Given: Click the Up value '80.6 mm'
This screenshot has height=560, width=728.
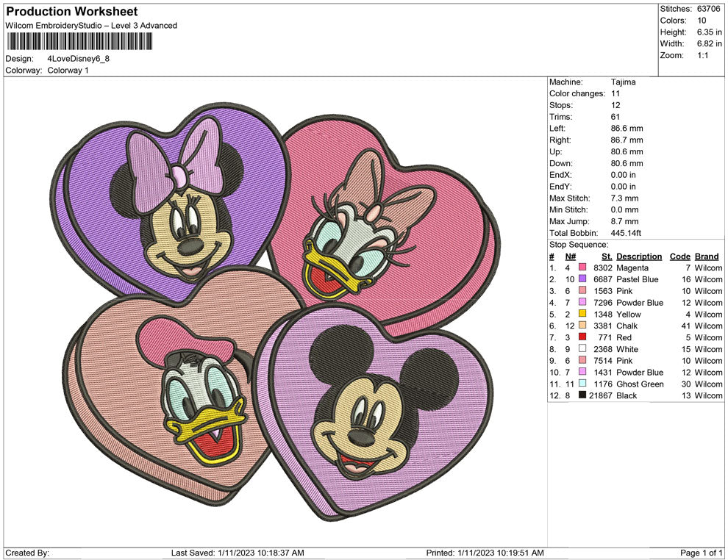Looking at the screenshot, I should pos(627,151).
